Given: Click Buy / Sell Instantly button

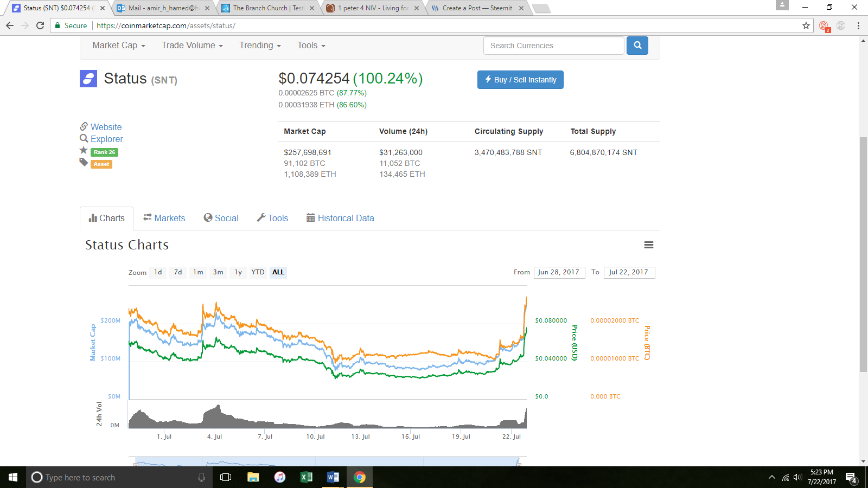Looking at the screenshot, I should (520, 80).
